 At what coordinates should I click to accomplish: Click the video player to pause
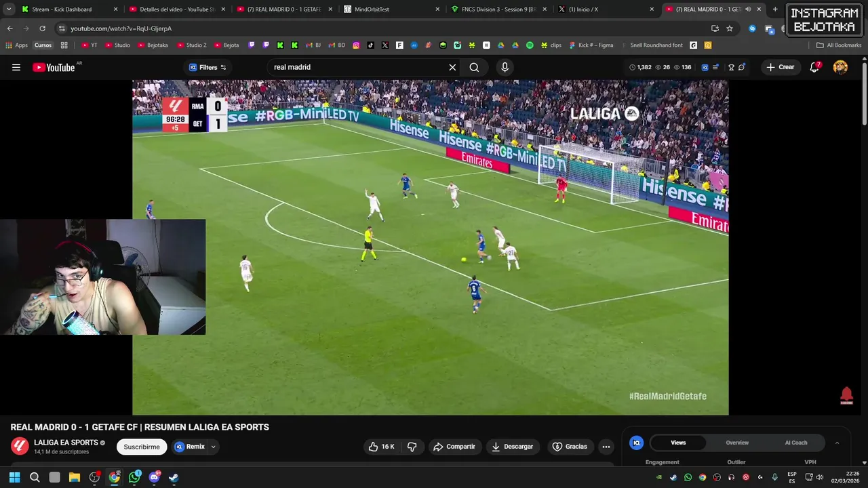pos(430,247)
